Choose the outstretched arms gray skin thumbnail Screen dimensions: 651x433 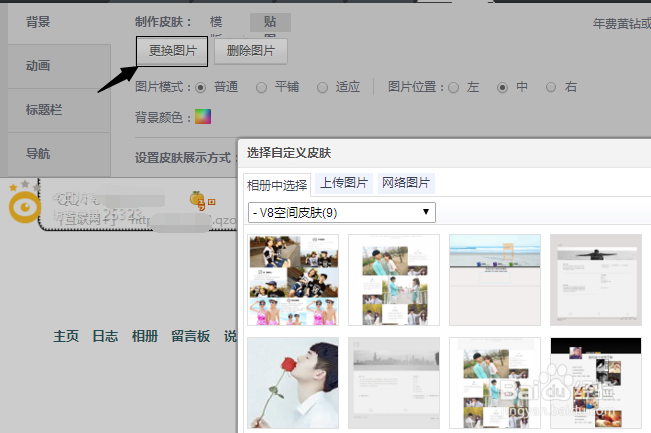[x=596, y=280]
